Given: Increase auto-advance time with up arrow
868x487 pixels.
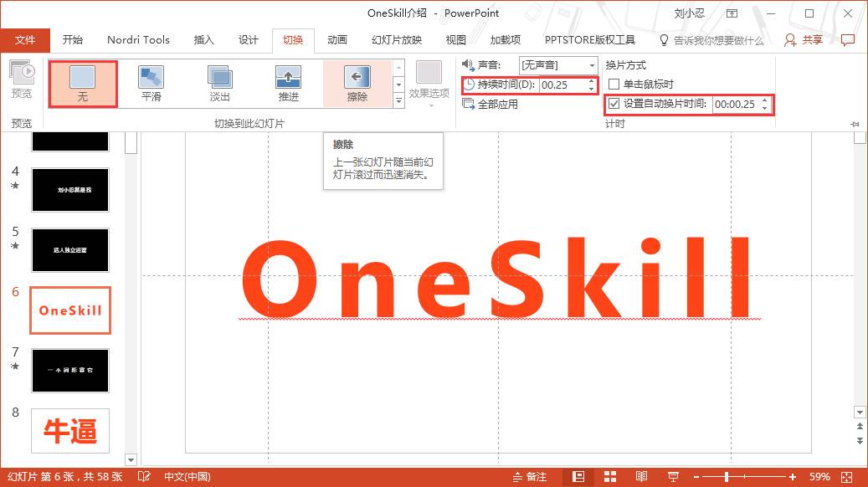Looking at the screenshot, I should pyautogui.click(x=764, y=100).
